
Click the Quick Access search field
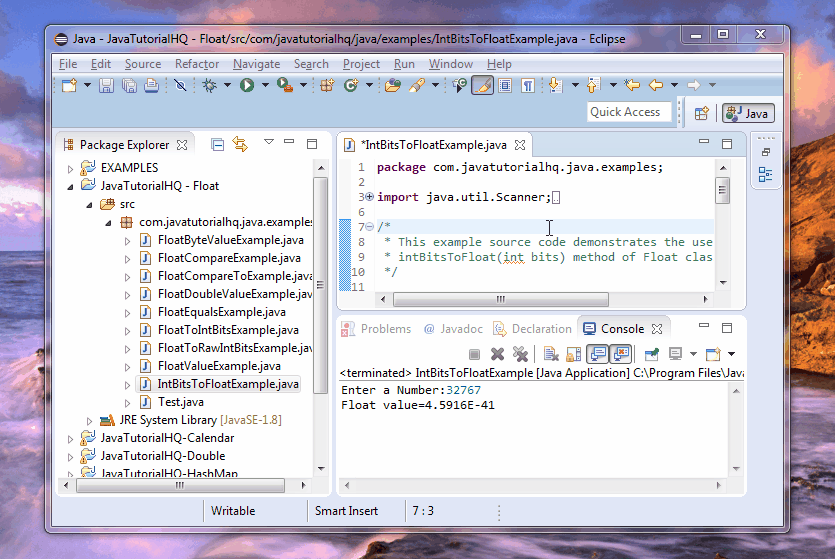coord(629,112)
